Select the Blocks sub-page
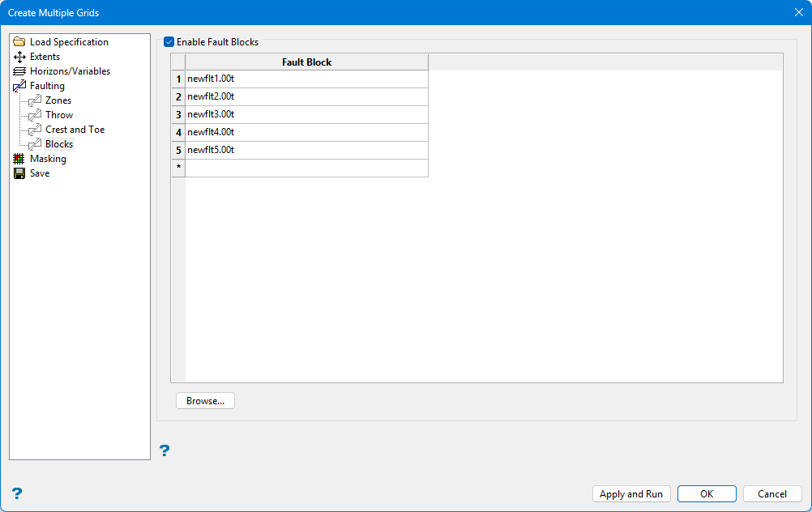The width and height of the screenshot is (812, 512). coord(59,144)
